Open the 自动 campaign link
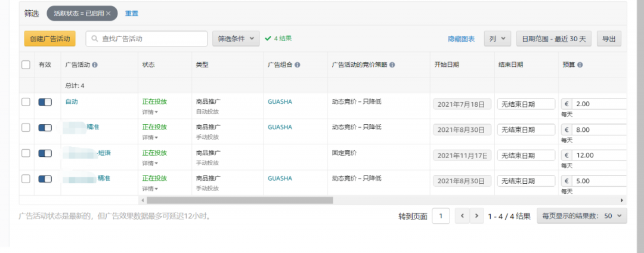 pyautogui.click(x=72, y=101)
